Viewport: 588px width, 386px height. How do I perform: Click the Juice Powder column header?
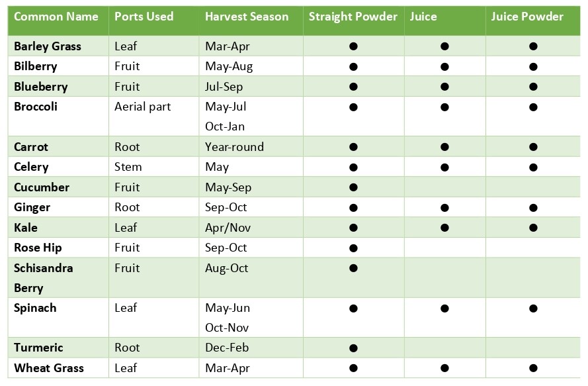[527, 17]
